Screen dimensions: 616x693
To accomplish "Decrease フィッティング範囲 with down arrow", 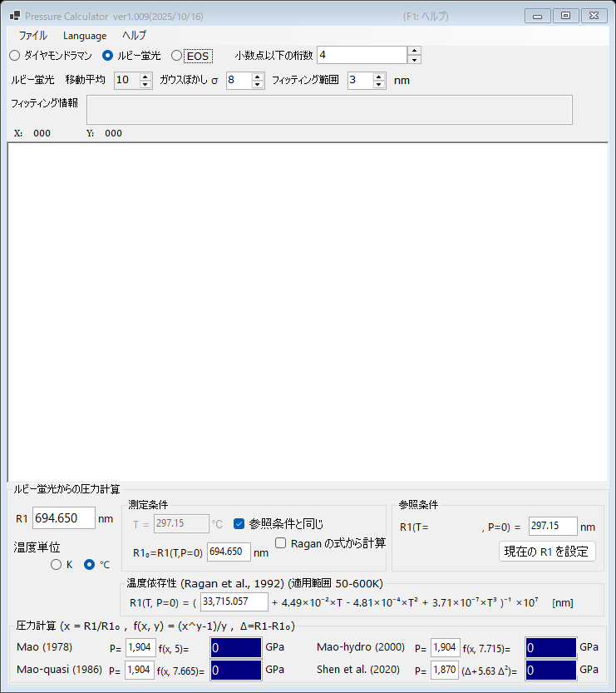I will coord(379,84).
